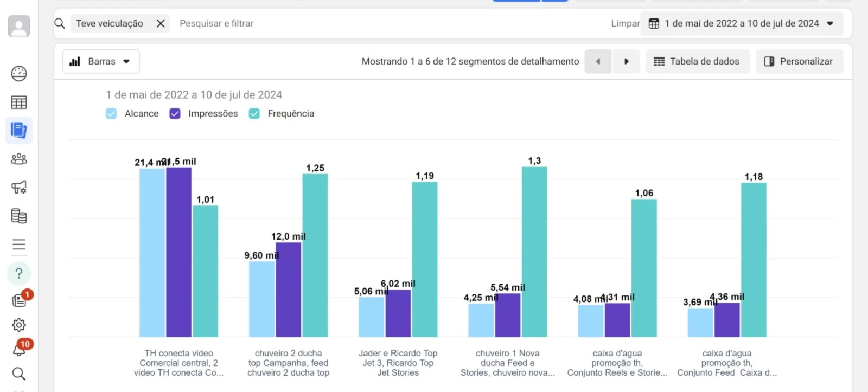Open the audiences people icon

19,159
